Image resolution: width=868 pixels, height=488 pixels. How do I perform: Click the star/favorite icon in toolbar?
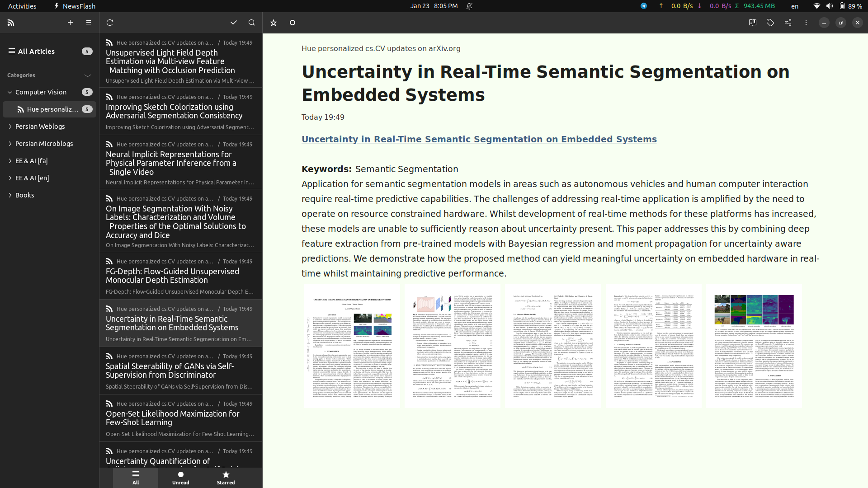click(274, 23)
